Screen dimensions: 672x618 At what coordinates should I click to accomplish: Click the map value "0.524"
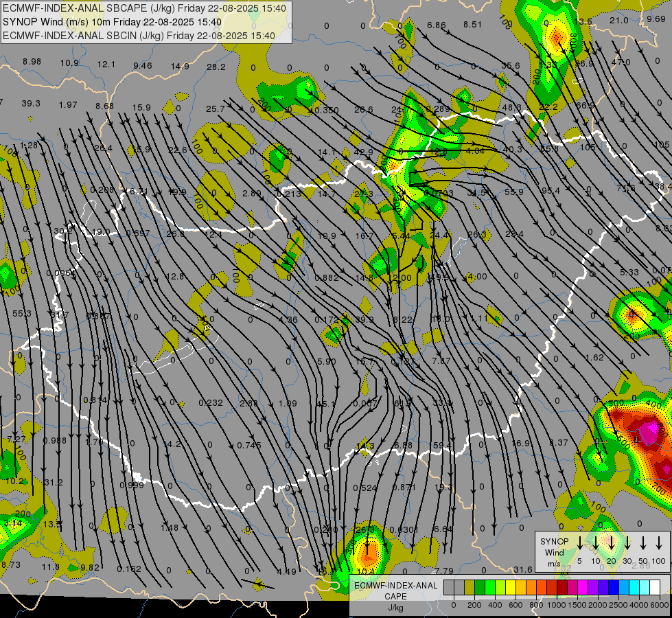(365, 488)
